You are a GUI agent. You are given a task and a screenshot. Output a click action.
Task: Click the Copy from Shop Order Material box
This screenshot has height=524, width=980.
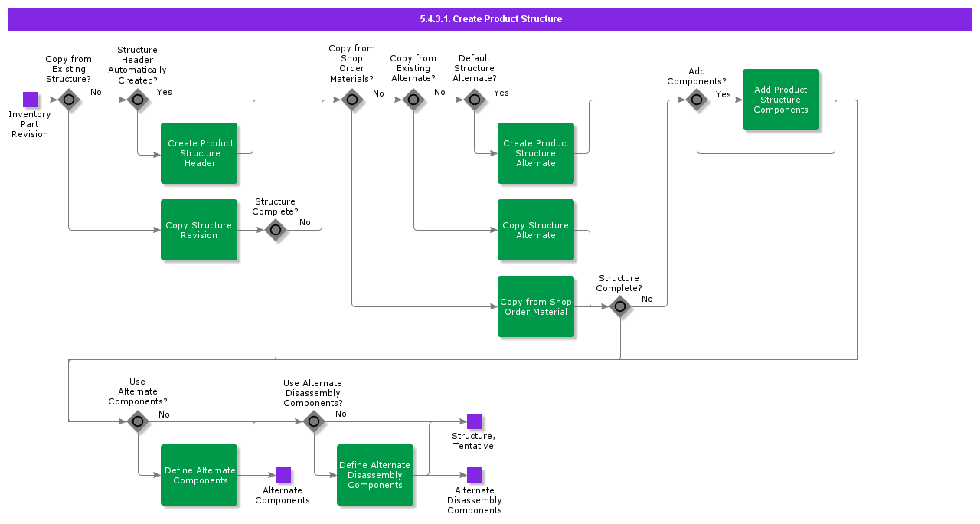pyautogui.click(x=536, y=306)
